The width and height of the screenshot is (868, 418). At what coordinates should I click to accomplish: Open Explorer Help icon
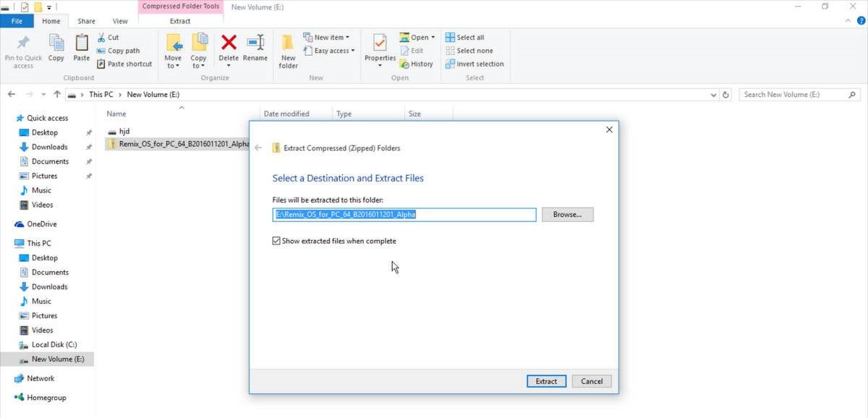tap(860, 21)
